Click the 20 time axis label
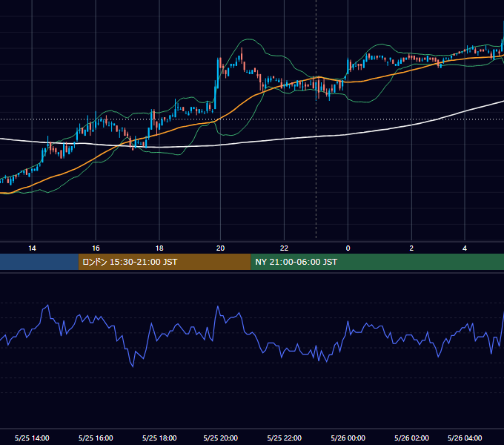 tap(221, 248)
